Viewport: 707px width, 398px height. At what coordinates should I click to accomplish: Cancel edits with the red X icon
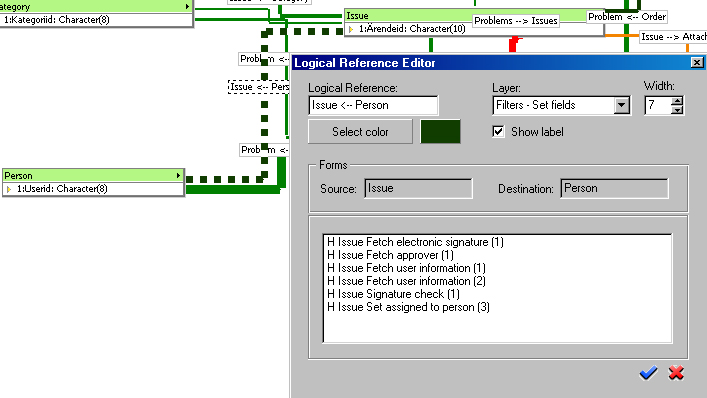[x=676, y=373]
